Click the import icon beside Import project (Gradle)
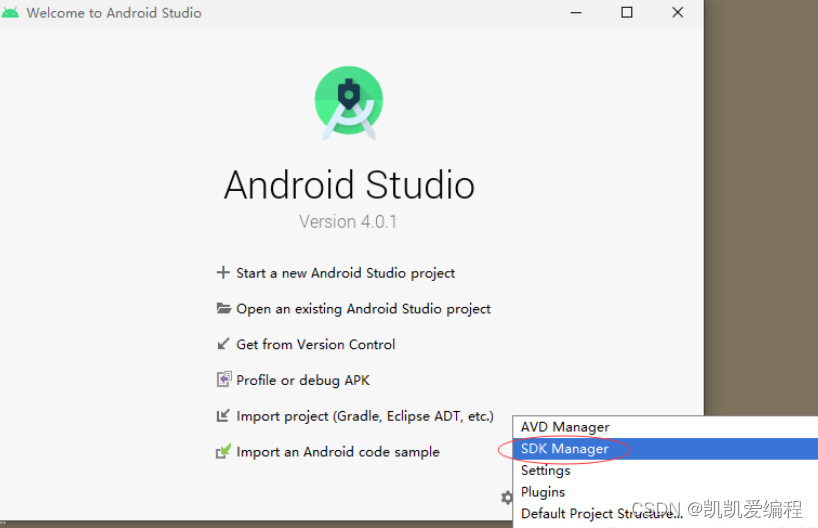The height and width of the screenshot is (528, 818). pos(223,416)
